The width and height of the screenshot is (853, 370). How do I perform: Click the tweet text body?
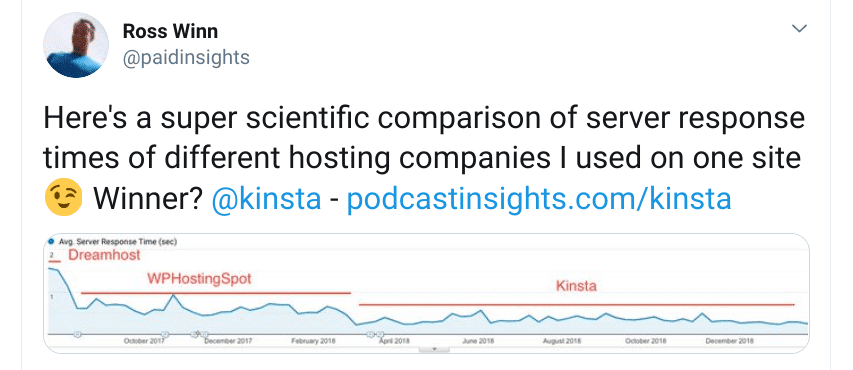coord(424,159)
